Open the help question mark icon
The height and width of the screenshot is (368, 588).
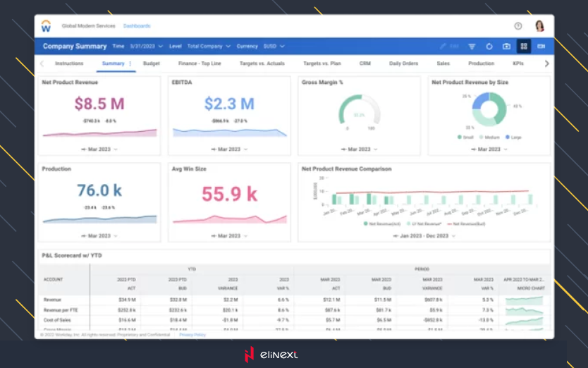518,26
